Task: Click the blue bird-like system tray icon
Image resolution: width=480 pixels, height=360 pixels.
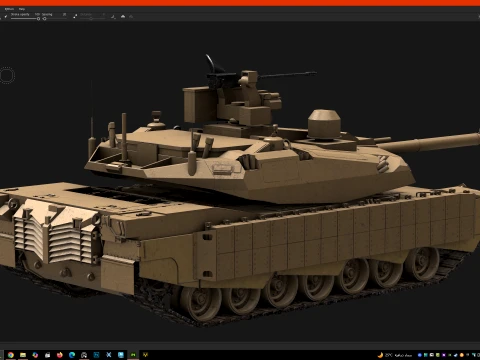Action: coord(455,355)
